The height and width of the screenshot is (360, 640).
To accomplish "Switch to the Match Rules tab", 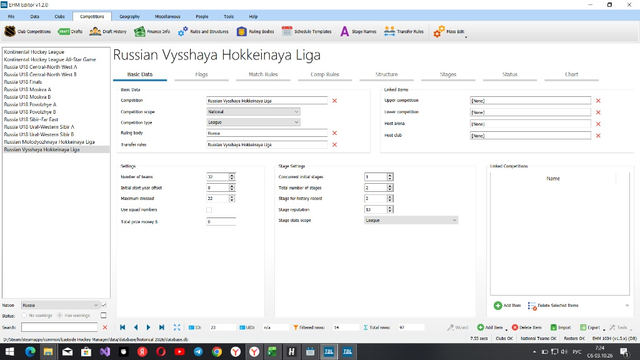I will pos(263,75).
